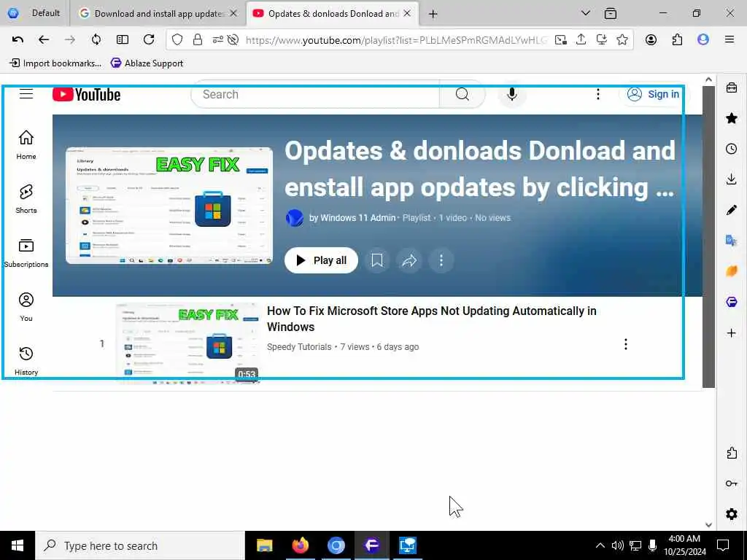Open Subscriptions in YouTube sidebar

(x=26, y=253)
